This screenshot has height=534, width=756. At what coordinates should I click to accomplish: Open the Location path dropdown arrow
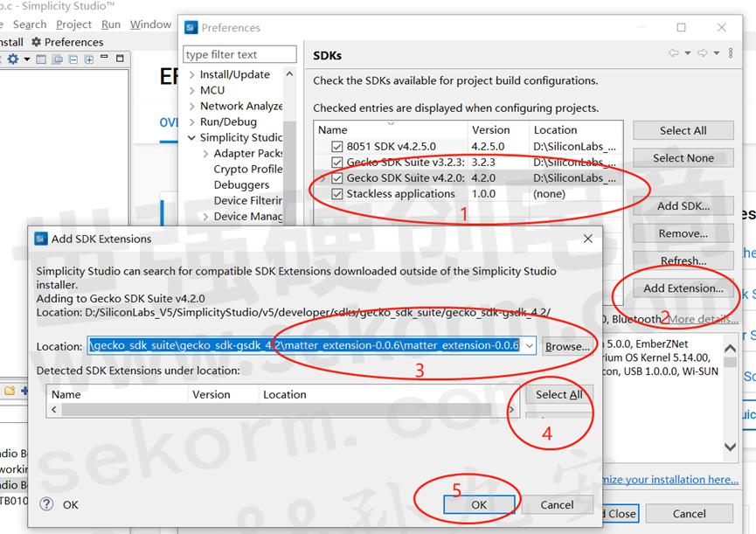click(x=529, y=346)
